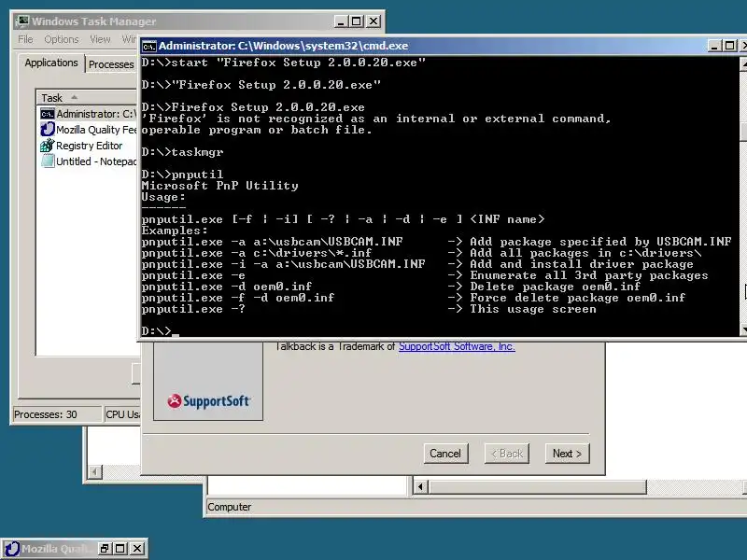Screen dimensions: 747x560
Task: Click the 'Microsoft PnP Utility' line in cmd
Action: click(219, 186)
